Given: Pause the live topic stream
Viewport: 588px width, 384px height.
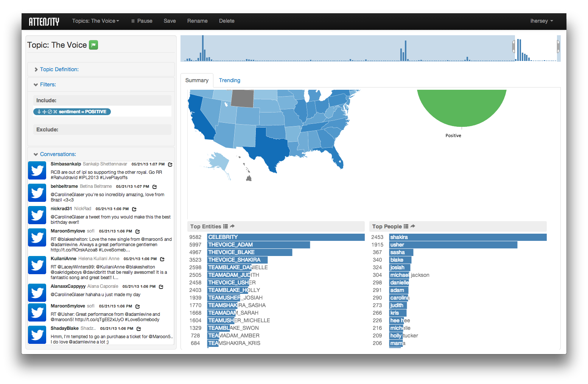Looking at the screenshot, I should (x=142, y=21).
